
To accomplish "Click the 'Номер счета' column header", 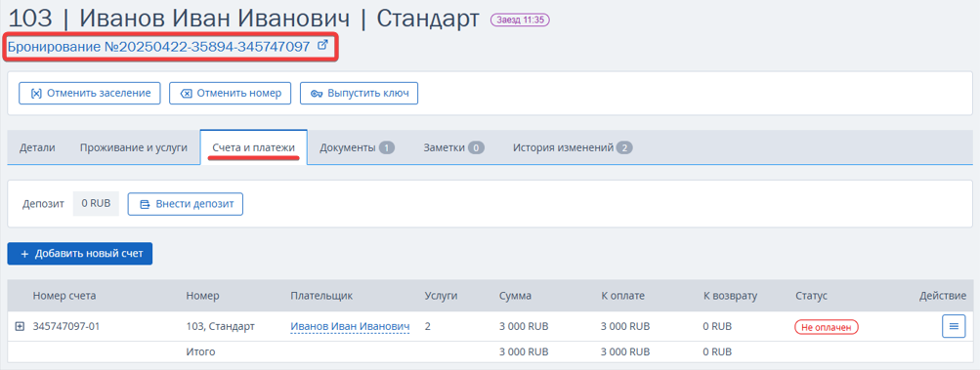I will (x=64, y=296).
